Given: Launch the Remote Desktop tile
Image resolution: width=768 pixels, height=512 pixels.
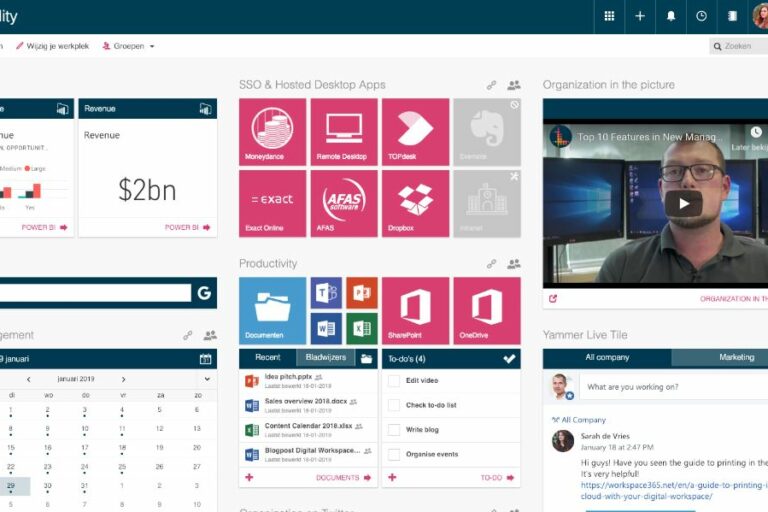Looking at the screenshot, I should (x=343, y=131).
